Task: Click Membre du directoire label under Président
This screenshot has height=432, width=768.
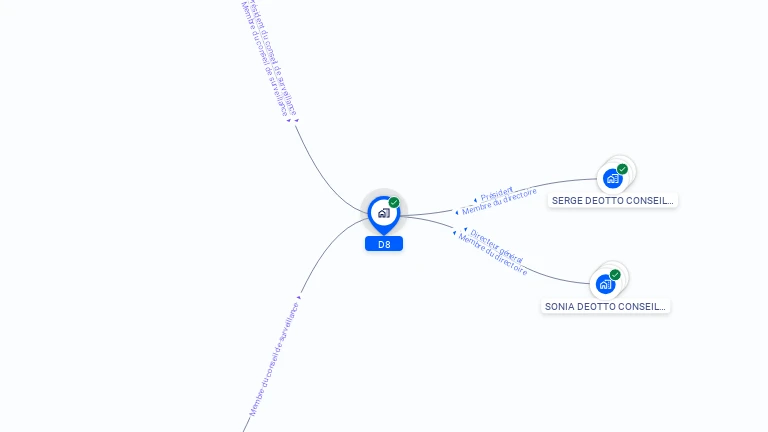Action: 500,203
